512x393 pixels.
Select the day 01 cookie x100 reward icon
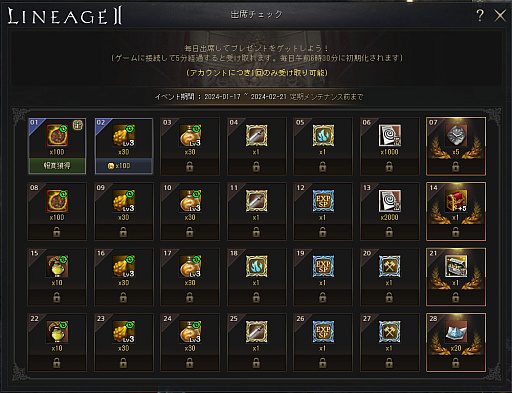[x=57, y=135]
